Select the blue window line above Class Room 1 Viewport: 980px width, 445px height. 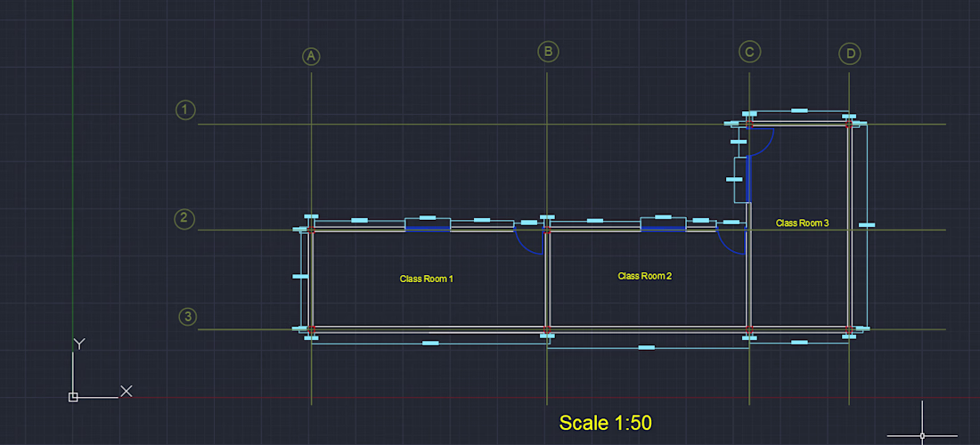click(x=428, y=229)
